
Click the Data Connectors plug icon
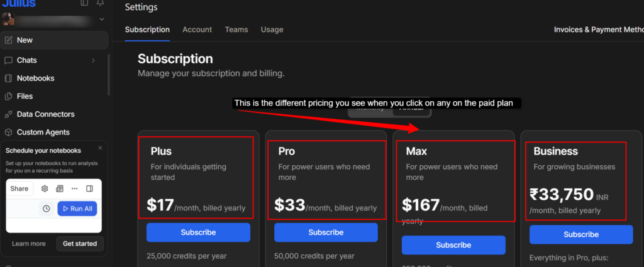[8, 114]
